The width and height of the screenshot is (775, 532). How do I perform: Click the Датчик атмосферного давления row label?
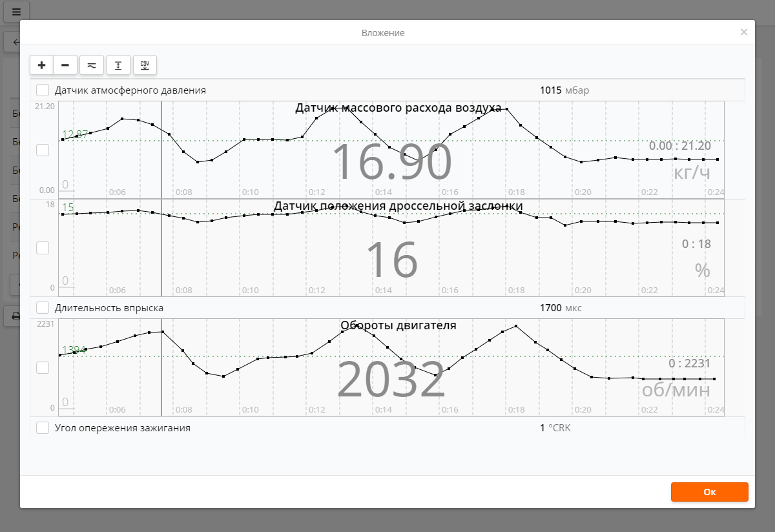[130, 90]
